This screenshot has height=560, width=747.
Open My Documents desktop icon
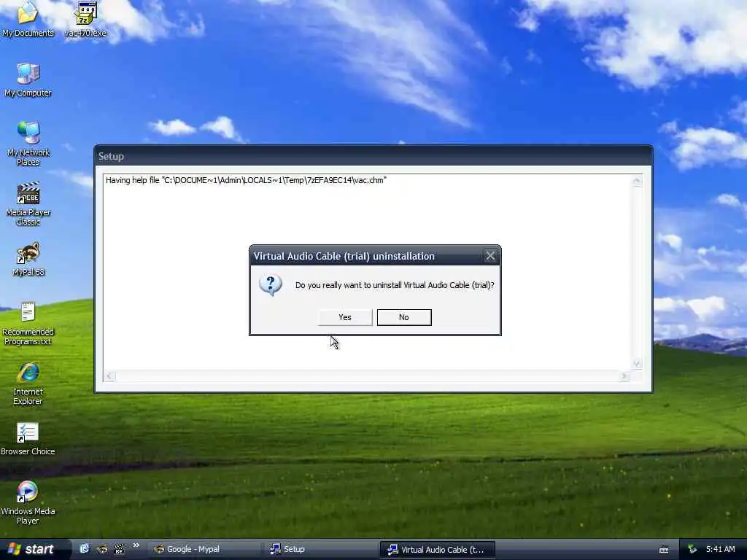[x=28, y=19]
